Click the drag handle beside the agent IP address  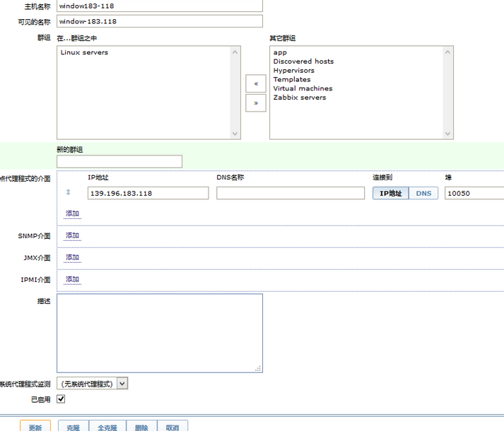[x=69, y=192]
